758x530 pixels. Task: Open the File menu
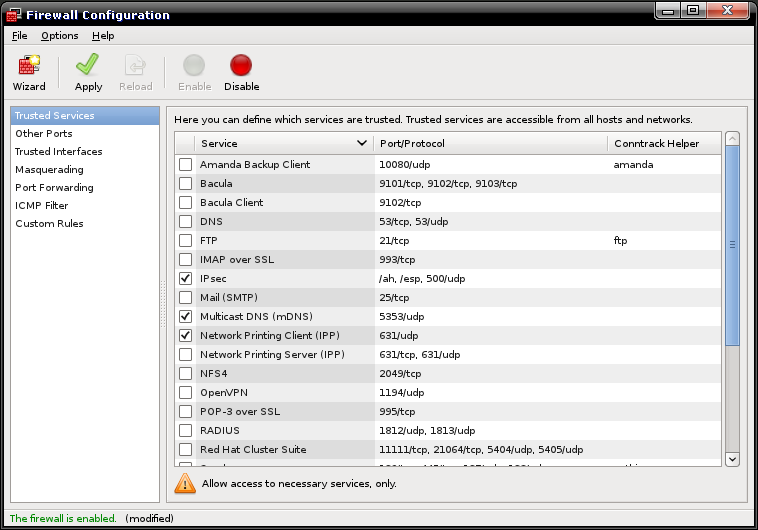pos(20,36)
